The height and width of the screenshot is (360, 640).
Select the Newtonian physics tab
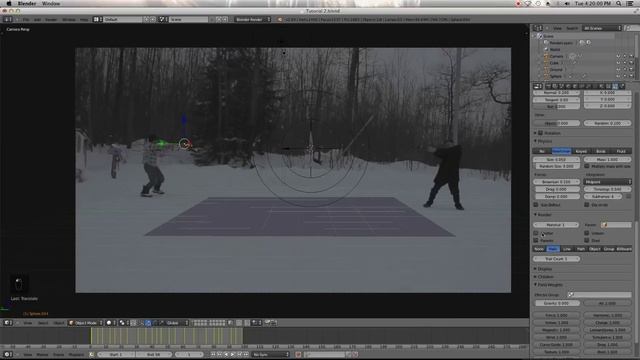pyautogui.click(x=561, y=151)
